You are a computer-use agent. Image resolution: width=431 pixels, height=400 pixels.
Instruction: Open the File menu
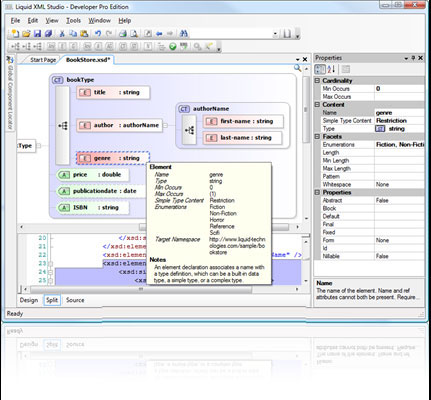point(15,21)
